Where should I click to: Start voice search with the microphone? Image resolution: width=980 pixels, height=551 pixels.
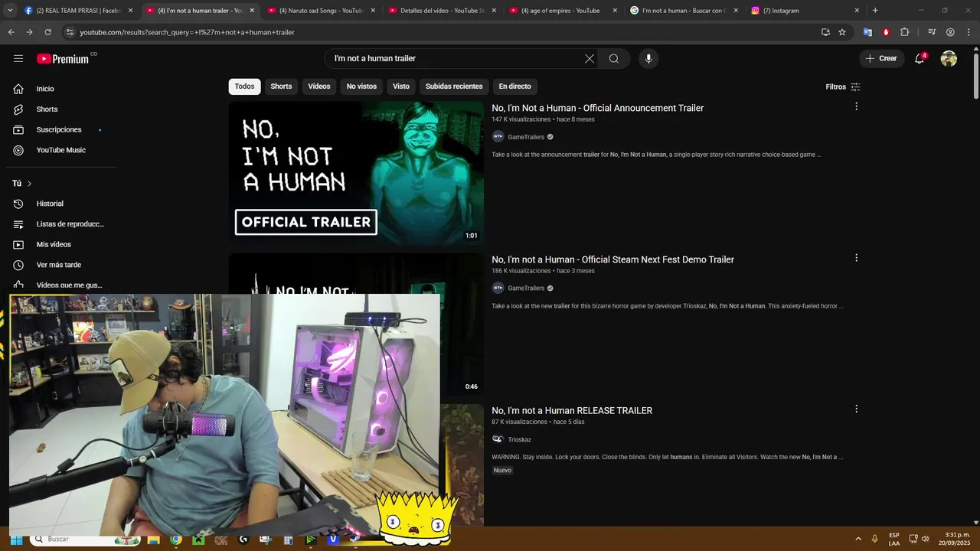pos(648,59)
